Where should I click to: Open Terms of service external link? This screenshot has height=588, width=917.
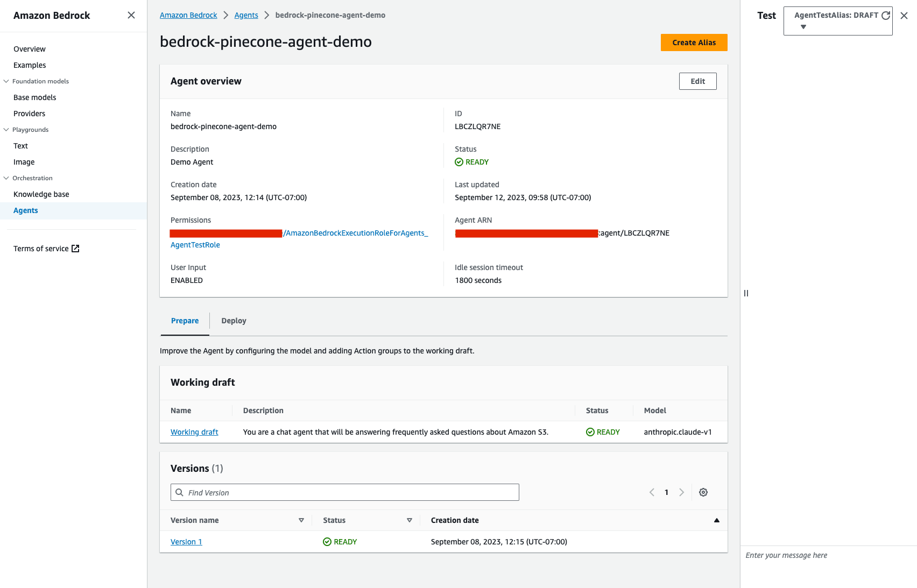click(x=46, y=249)
